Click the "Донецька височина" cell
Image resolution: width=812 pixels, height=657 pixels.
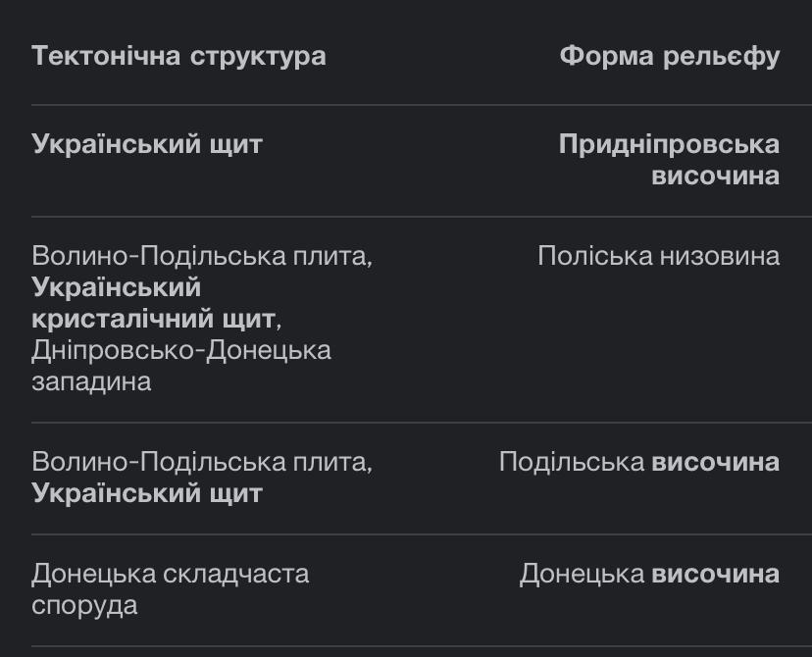pos(649,574)
